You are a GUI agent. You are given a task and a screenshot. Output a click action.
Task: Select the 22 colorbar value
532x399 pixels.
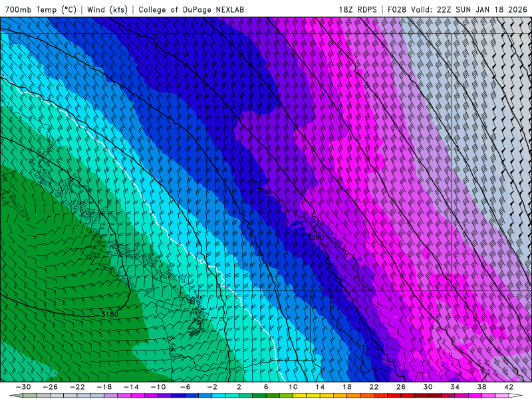coord(374,387)
